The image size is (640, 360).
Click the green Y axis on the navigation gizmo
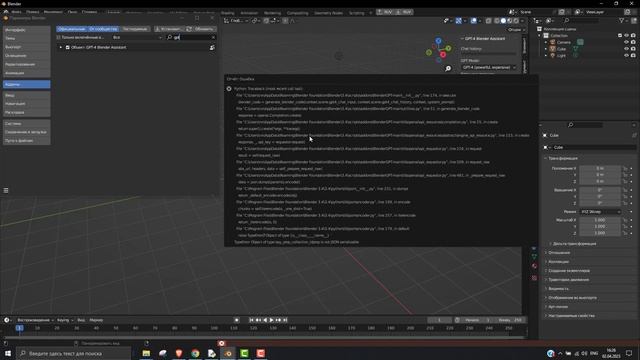click(448, 48)
